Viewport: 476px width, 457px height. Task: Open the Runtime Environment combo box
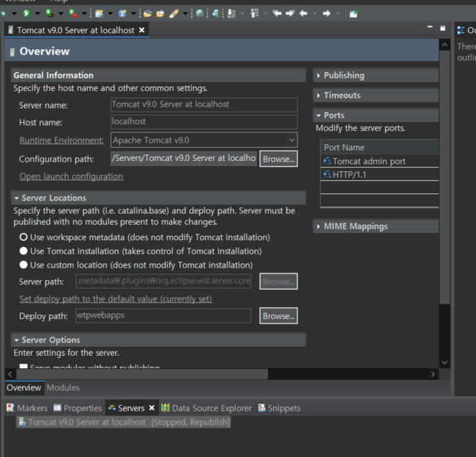click(x=204, y=140)
